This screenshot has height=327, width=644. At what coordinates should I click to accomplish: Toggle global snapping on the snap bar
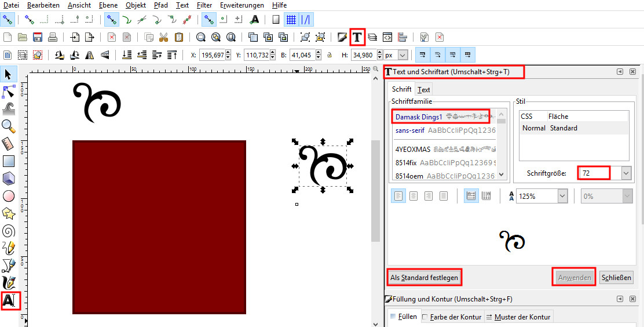tap(7, 19)
